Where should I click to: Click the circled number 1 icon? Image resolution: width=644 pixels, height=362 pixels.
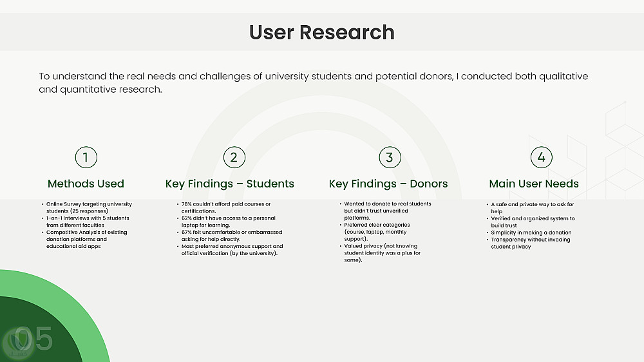[86, 157]
